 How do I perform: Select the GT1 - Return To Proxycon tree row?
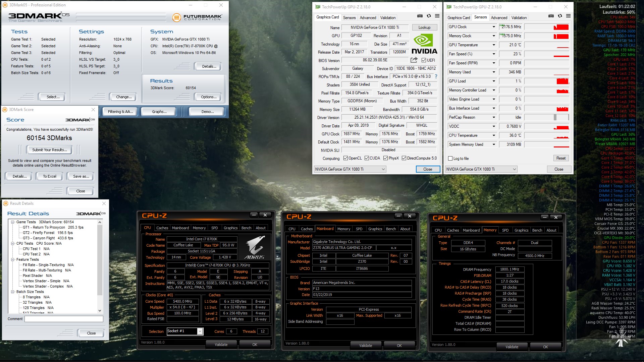(x=53, y=227)
